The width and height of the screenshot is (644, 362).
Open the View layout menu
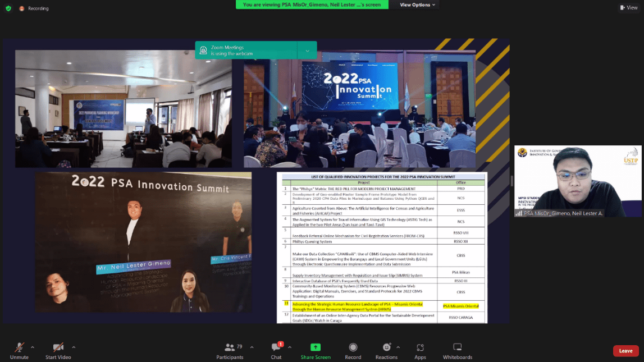click(x=629, y=7)
